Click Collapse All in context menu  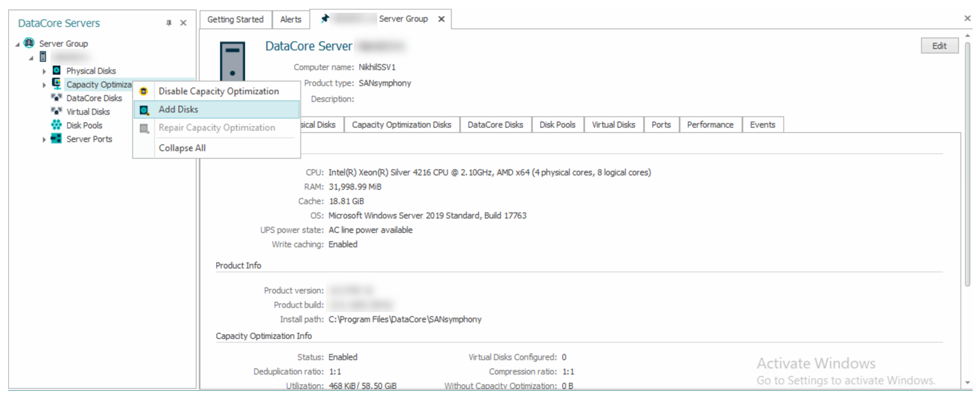pyautogui.click(x=182, y=148)
